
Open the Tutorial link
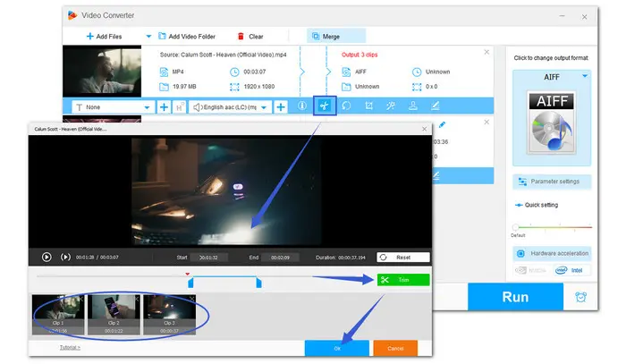70,348
